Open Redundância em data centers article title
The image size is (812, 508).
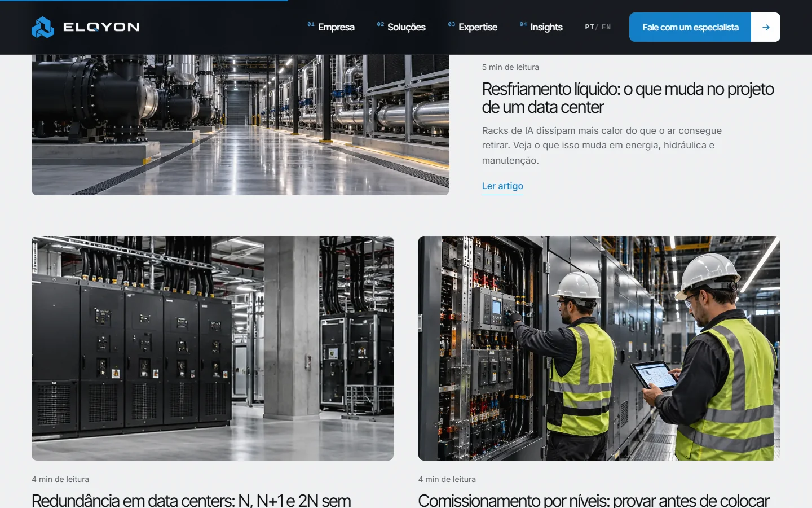pyautogui.click(x=191, y=500)
